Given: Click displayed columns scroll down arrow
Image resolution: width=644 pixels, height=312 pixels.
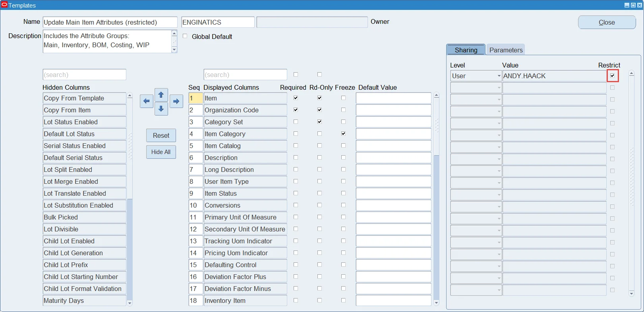Looking at the screenshot, I should (437, 303).
